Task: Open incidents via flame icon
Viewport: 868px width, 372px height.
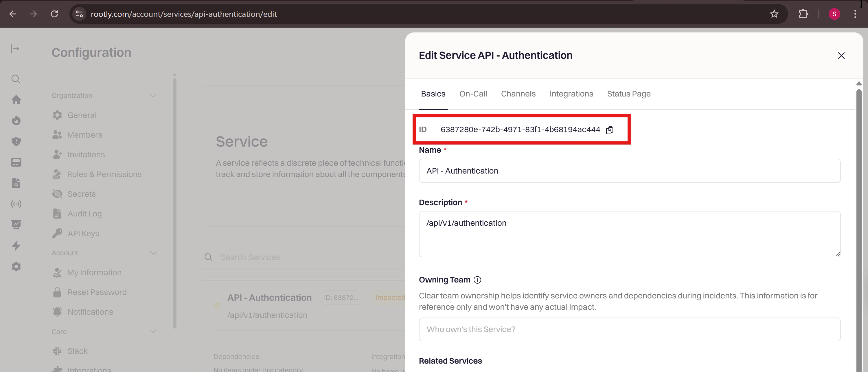Action: (x=16, y=121)
